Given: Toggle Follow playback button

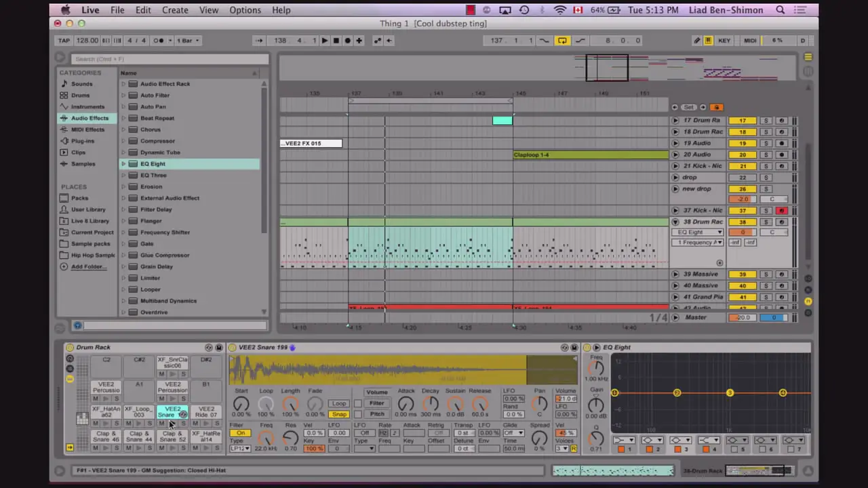Looking at the screenshot, I should pos(259,41).
